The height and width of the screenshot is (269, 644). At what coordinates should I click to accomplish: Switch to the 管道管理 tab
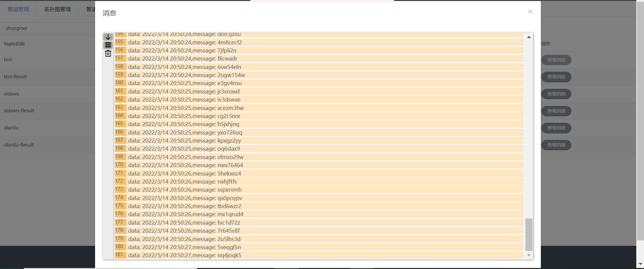tap(18, 9)
